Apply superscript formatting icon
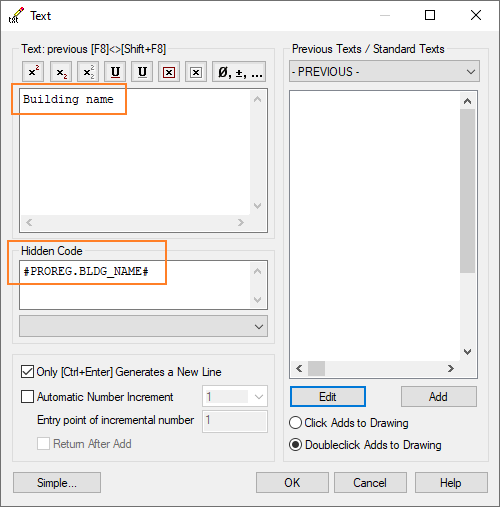 point(33,72)
